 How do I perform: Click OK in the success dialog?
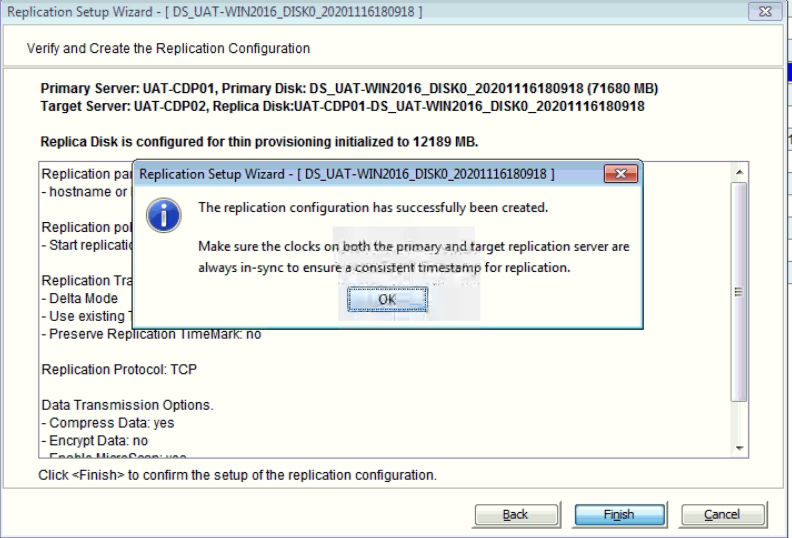[x=387, y=300]
